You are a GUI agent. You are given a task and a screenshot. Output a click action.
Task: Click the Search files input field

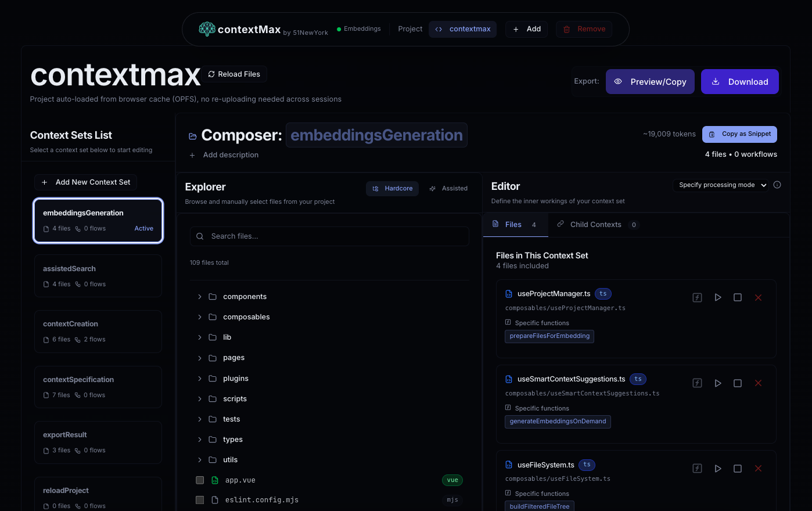[329, 236]
